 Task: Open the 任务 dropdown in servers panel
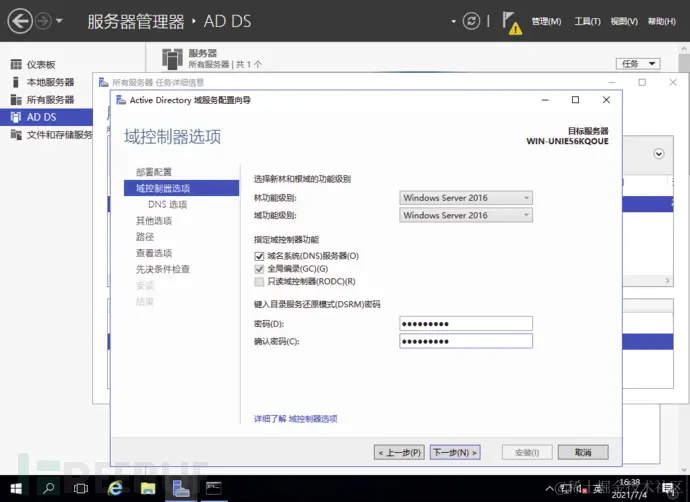click(638, 64)
